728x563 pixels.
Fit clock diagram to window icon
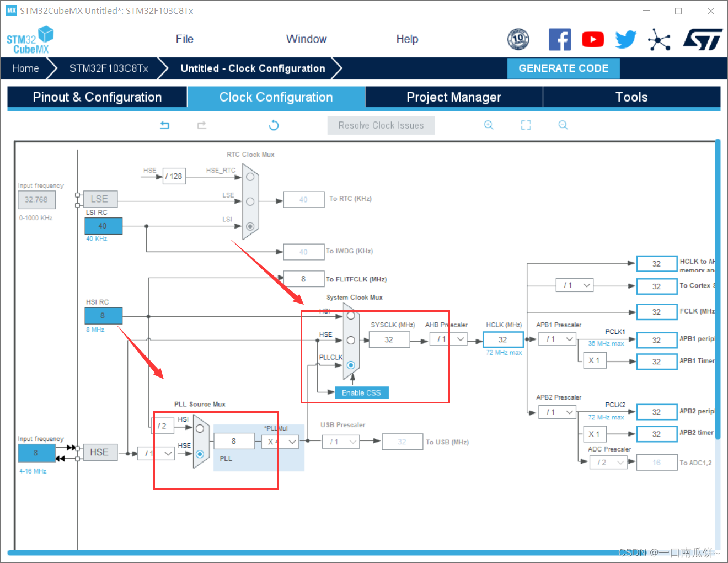coord(526,125)
